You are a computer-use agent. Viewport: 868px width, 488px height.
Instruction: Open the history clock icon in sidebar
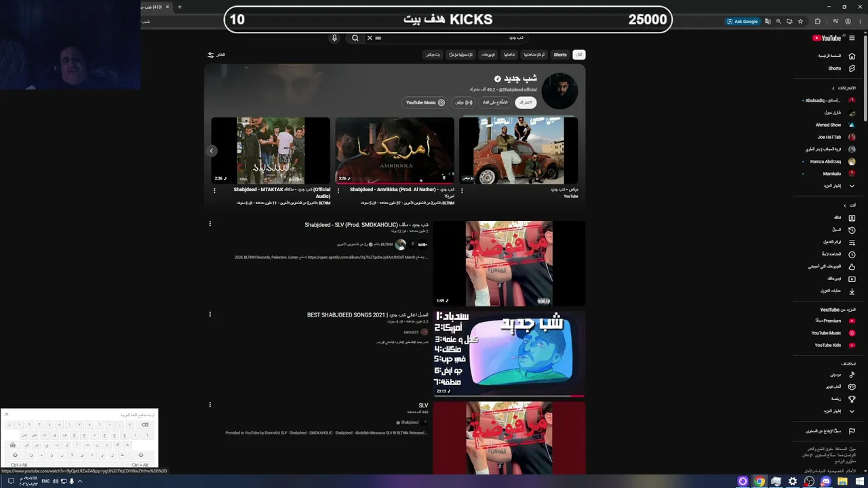point(852,230)
